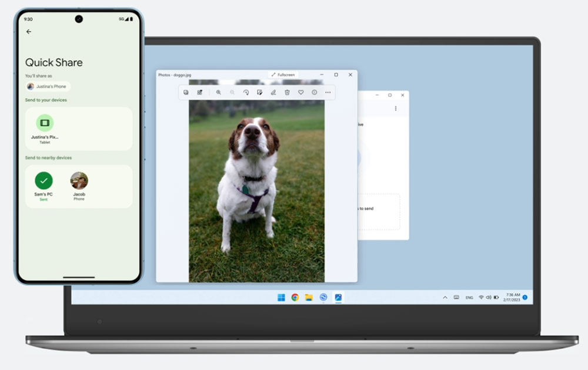
Task: Click the volume speaker tray icon
Action: click(x=489, y=298)
